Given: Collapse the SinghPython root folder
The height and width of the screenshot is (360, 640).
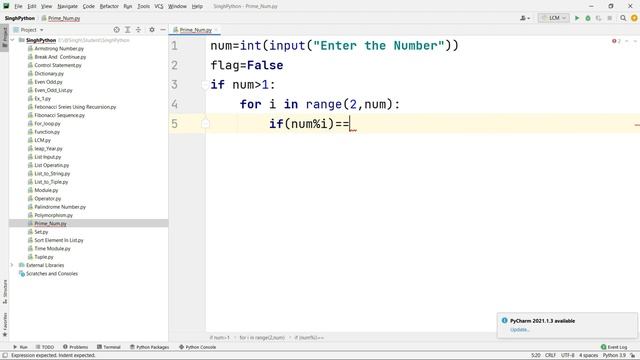Looking at the screenshot, I should pos(13,40).
